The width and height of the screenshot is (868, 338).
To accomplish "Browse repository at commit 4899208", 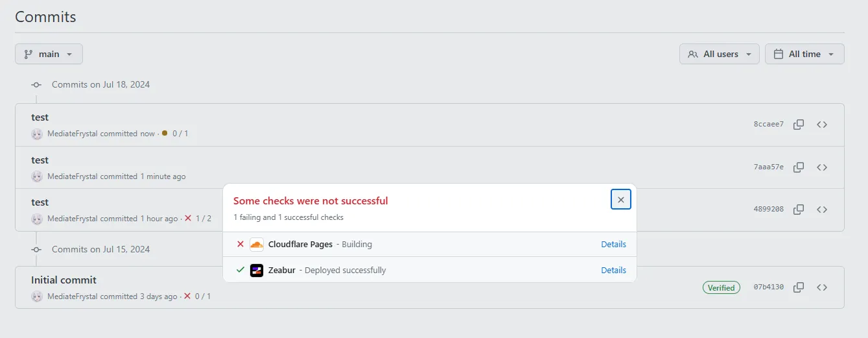I will [x=822, y=210].
